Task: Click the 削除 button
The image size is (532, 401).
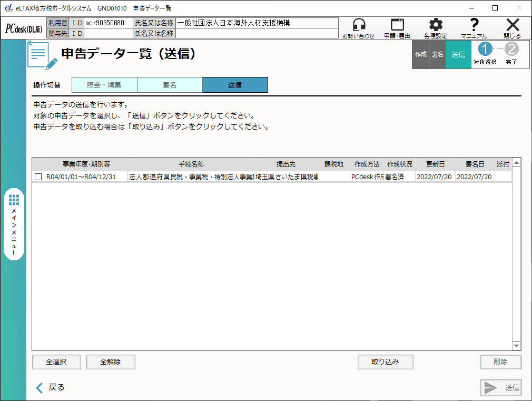Action: click(x=500, y=362)
